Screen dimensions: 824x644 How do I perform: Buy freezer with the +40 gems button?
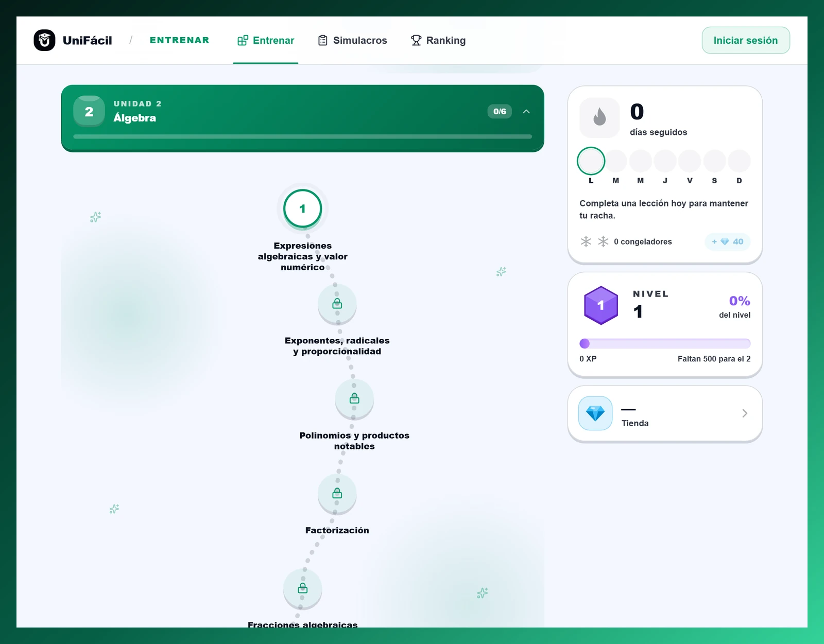(x=728, y=241)
